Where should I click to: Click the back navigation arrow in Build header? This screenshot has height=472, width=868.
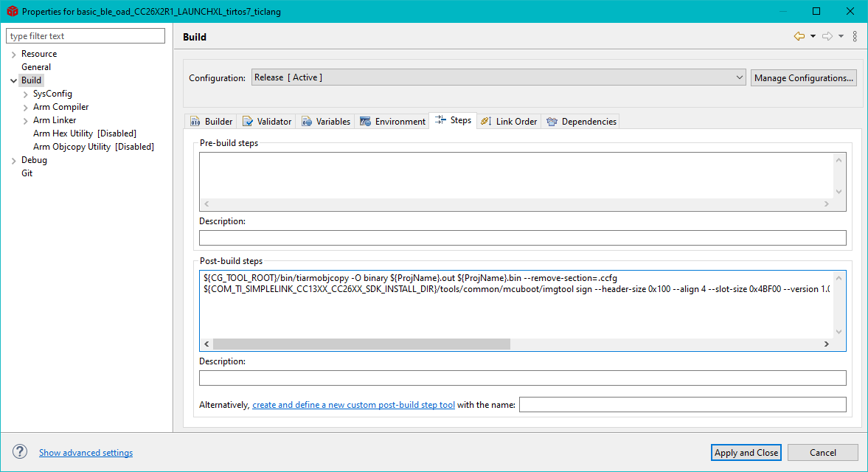pyautogui.click(x=798, y=35)
